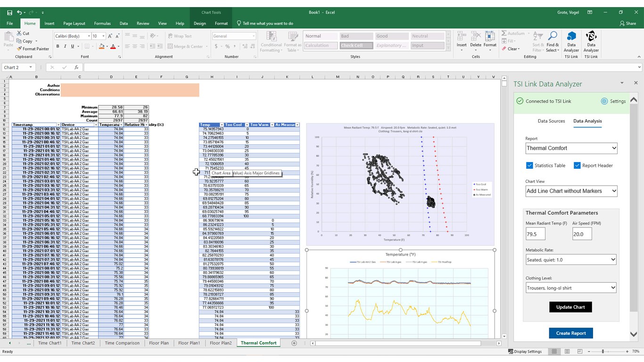This screenshot has height=362, width=644.
Task: Click the zoom slider handle in status bar
Action: click(x=603, y=352)
